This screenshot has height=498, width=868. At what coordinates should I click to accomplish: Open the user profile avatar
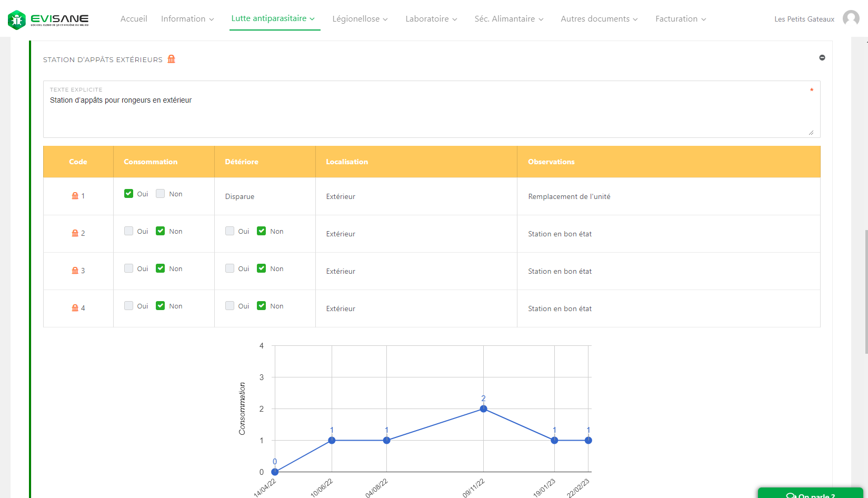coord(851,18)
